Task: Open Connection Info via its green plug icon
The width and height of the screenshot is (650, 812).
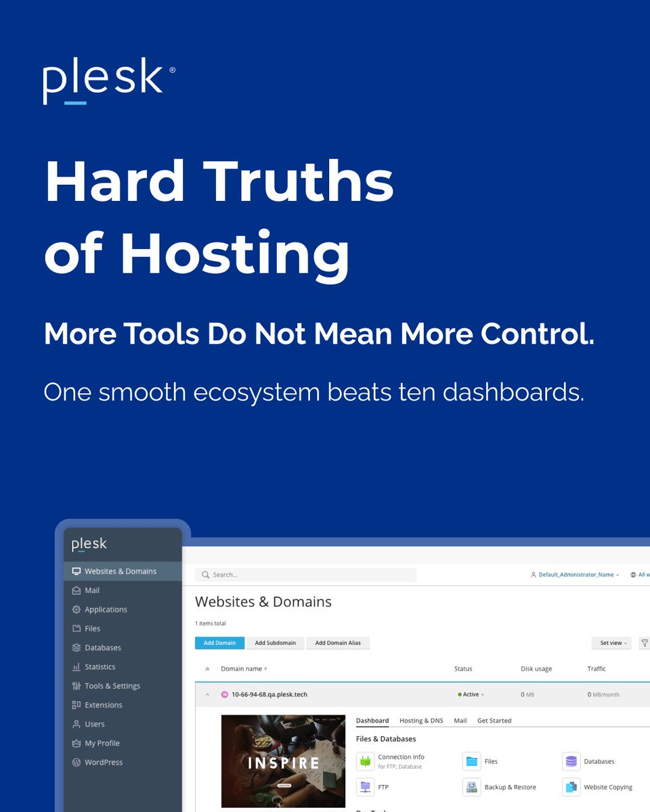Action: (366, 761)
